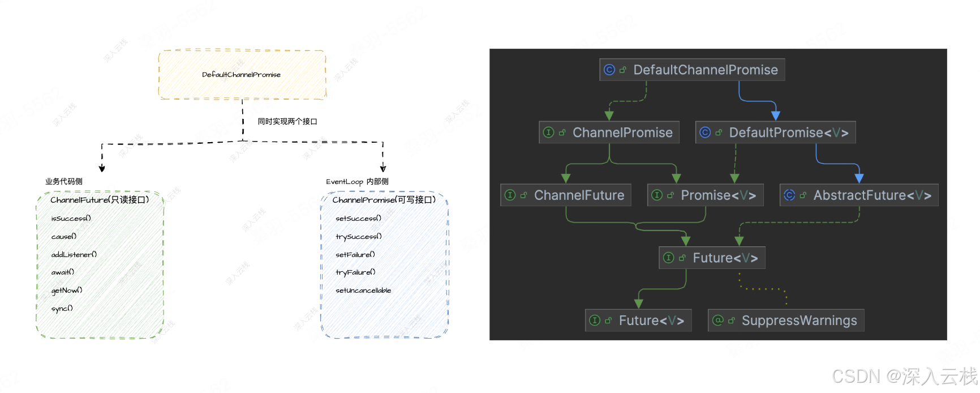Click the getNow() method entry
This screenshot has height=393, width=980.
click(67, 291)
